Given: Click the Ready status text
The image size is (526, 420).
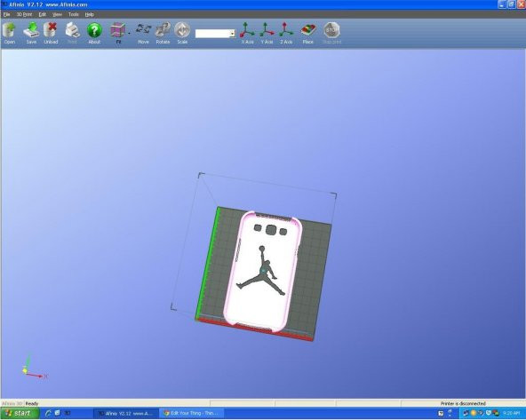Looking at the screenshot, I should click(32, 403).
